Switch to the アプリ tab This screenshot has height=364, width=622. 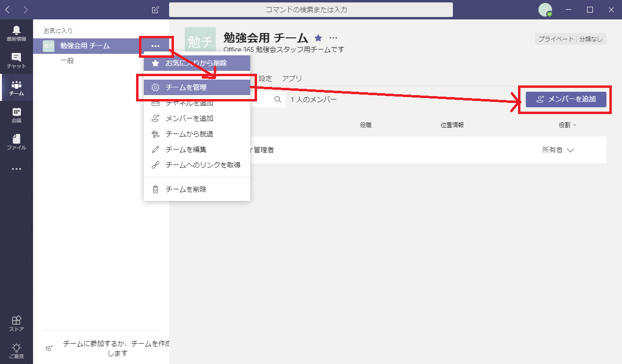(x=292, y=79)
